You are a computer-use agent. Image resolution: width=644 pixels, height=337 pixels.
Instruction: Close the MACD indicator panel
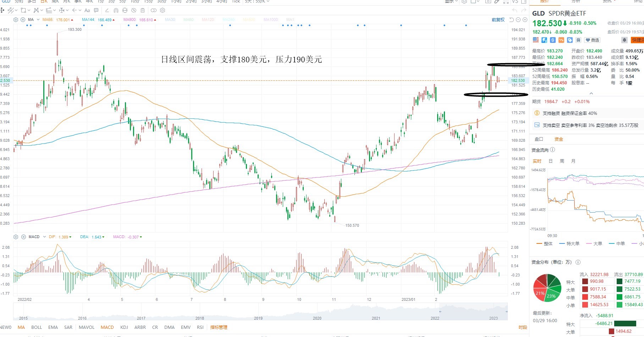[23, 237]
